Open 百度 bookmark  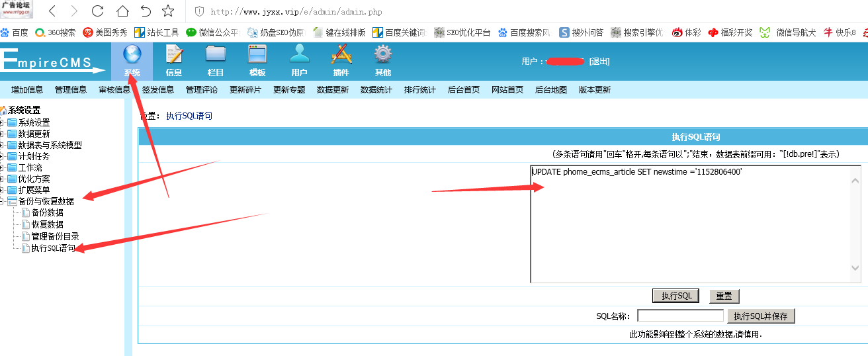tap(14, 32)
